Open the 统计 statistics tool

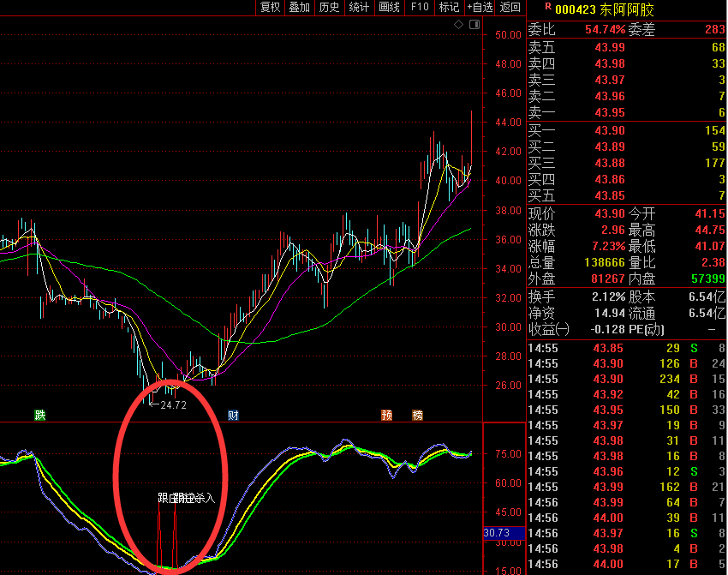359,7
